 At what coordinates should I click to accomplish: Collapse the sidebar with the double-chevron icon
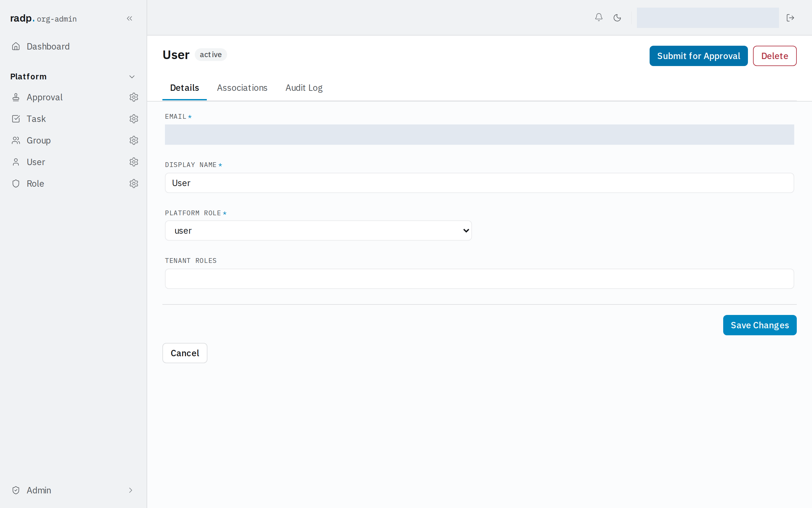(129, 18)
